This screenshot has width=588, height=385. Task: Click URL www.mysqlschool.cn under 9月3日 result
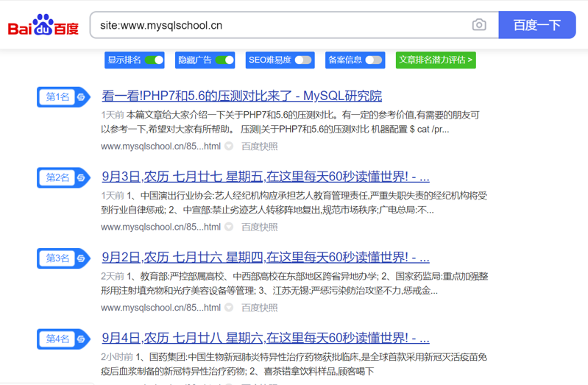[x=160, y=227]
